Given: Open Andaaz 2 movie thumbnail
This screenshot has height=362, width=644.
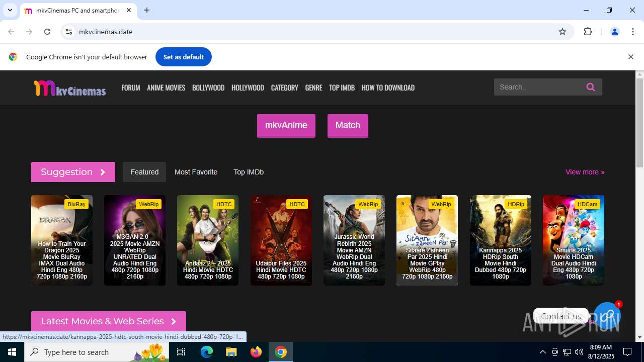Looking at the screenshot, I should 208,240.
